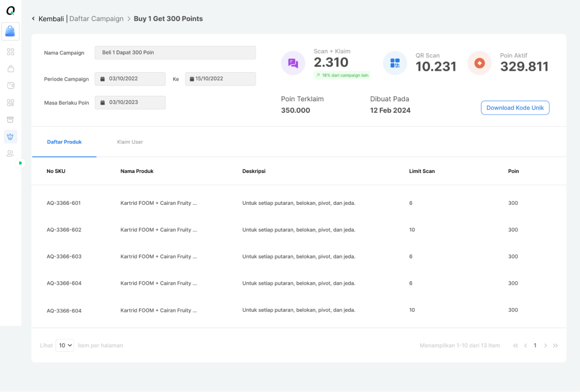Open the Daftar Campaign breadcrumb
Screen dimensions: 580x392
coord(96,19)
